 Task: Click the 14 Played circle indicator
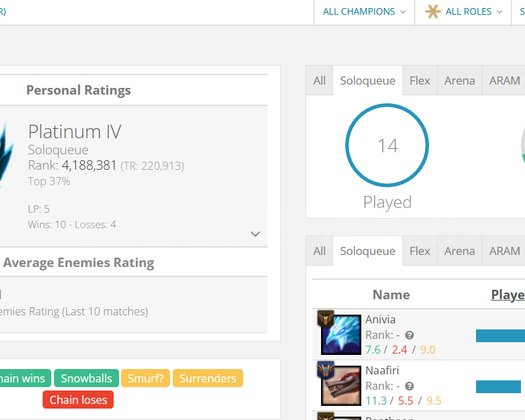click(x=387, y=145)
